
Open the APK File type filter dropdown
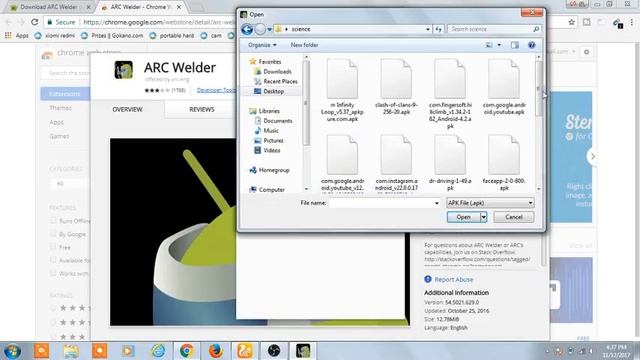click(490, 203)
